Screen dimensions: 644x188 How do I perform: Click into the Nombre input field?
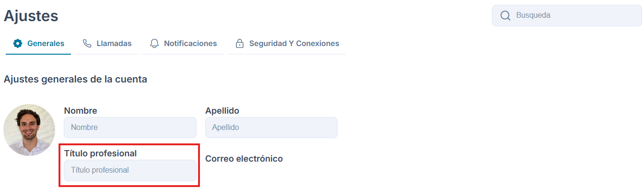click(130, 128)
